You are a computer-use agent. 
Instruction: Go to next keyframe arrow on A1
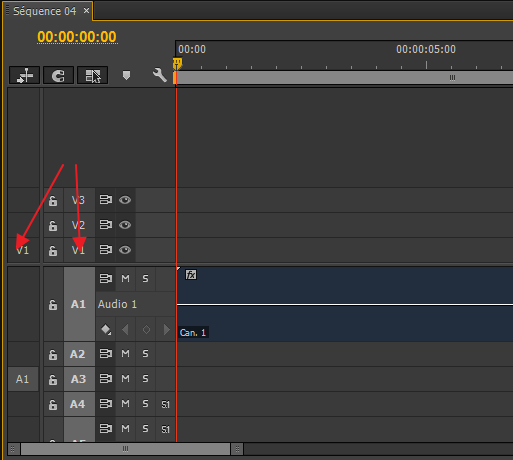(x=166, y=330)
